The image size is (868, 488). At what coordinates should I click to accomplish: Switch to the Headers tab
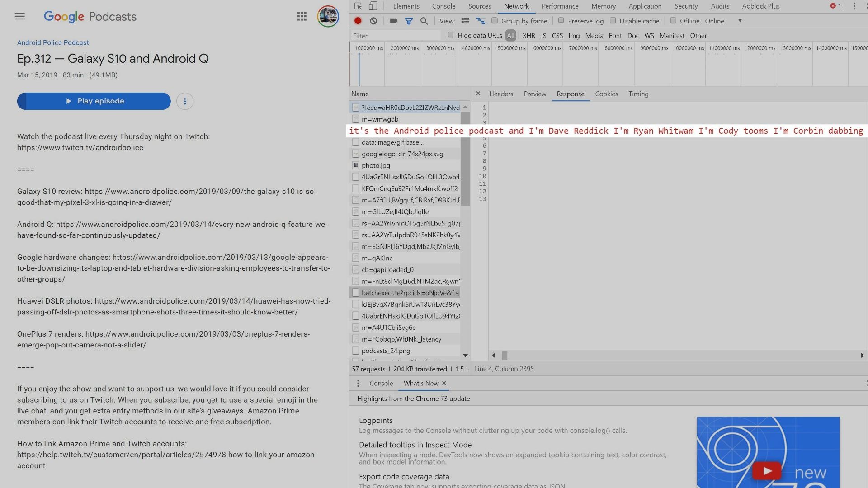tap(501, 94)
